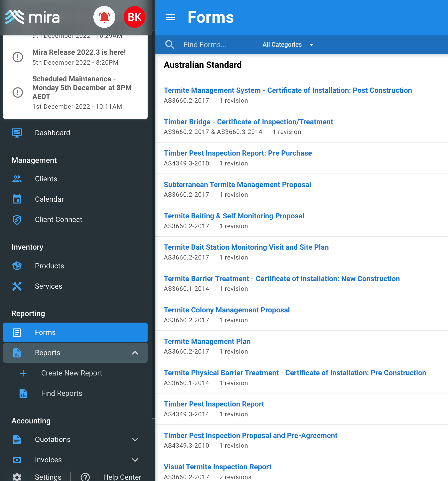This screenshot has width=448, height=481.
Task: Select Find Reports
Action: [x=75, y=393]
